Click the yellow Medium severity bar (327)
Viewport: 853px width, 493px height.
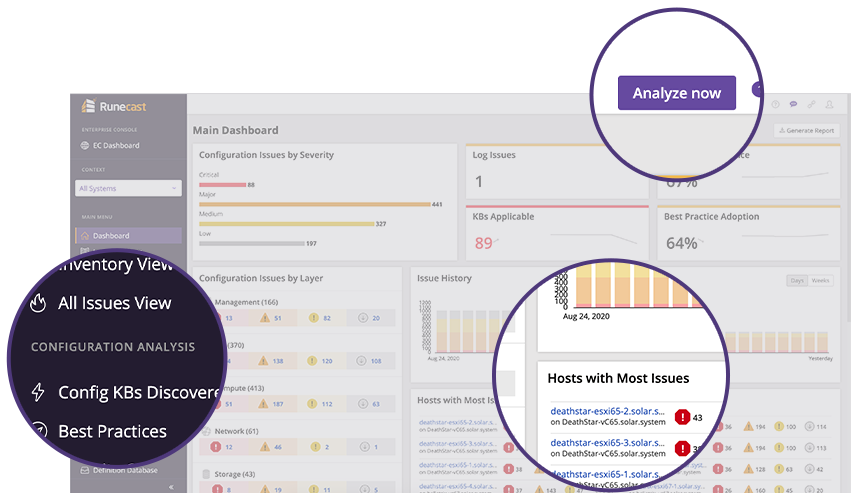[287, 224]
